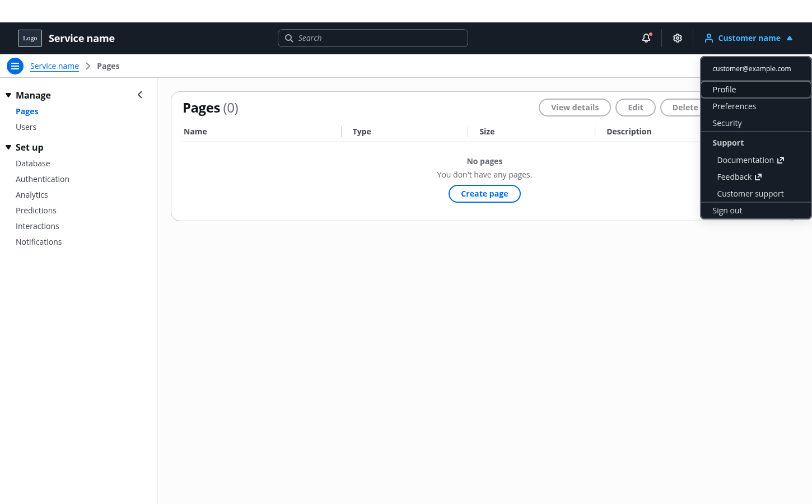The image size is (812, 504).
Task: Sign out via the user menu
Action: [x=756, y=211]
